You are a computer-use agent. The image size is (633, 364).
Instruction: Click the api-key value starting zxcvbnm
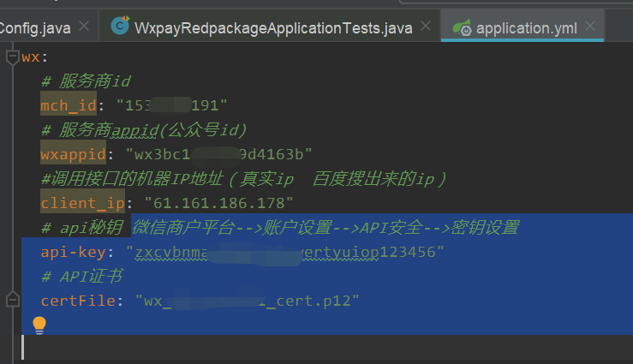284,252
